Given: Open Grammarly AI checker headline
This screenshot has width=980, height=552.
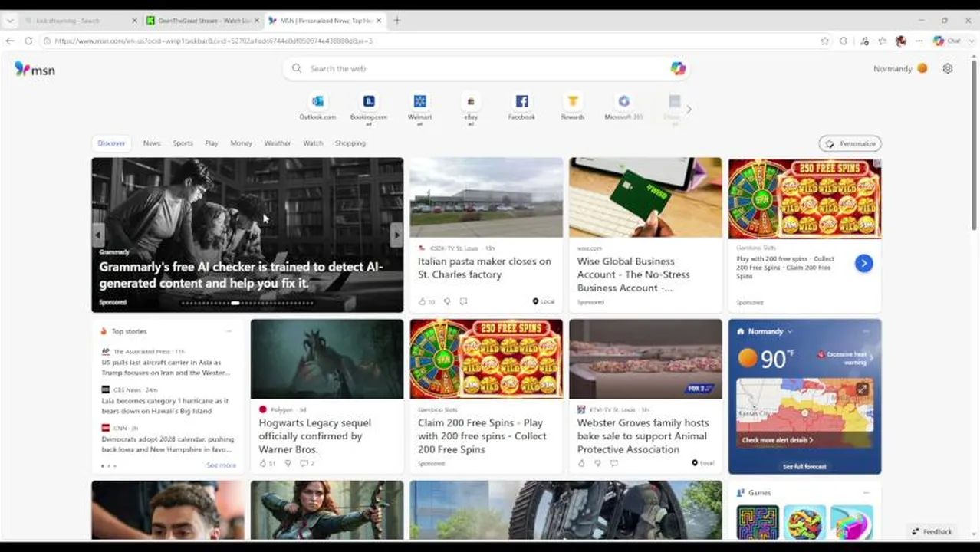Looking at the screenshot, I should click(241, 274).
